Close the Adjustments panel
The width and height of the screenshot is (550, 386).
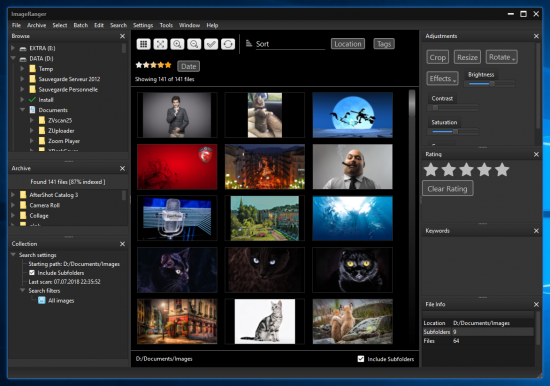click(536, 36)
